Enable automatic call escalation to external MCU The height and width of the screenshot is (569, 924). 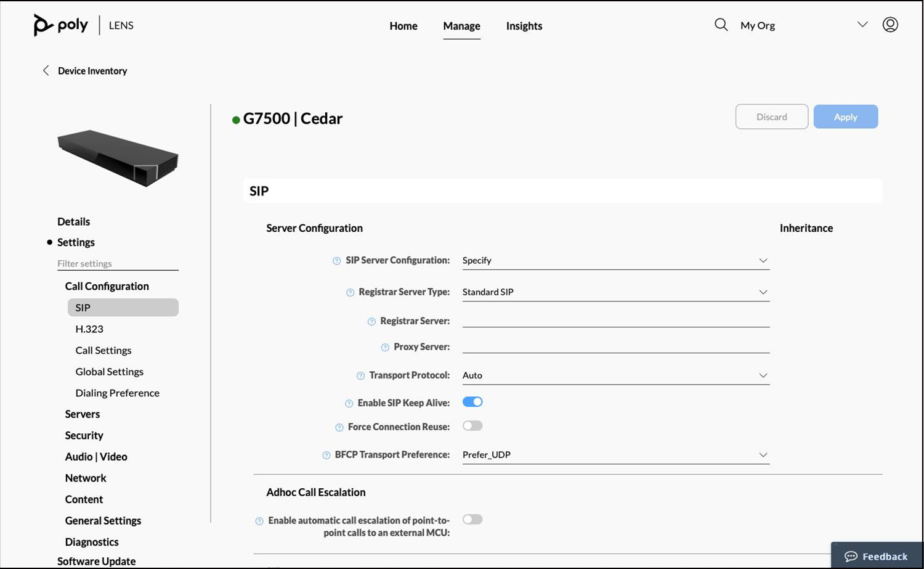[472, 519]
